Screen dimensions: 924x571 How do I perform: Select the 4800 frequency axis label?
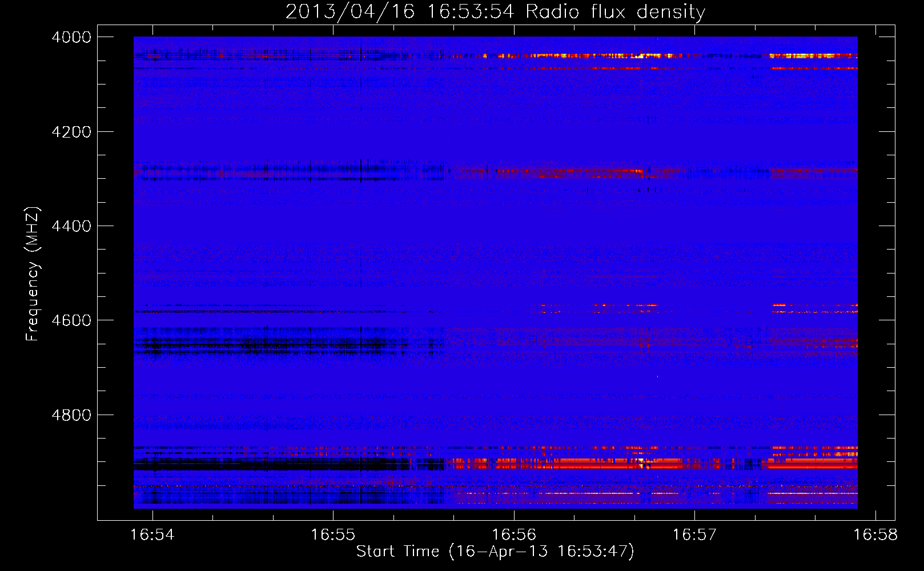click(71, 415)
